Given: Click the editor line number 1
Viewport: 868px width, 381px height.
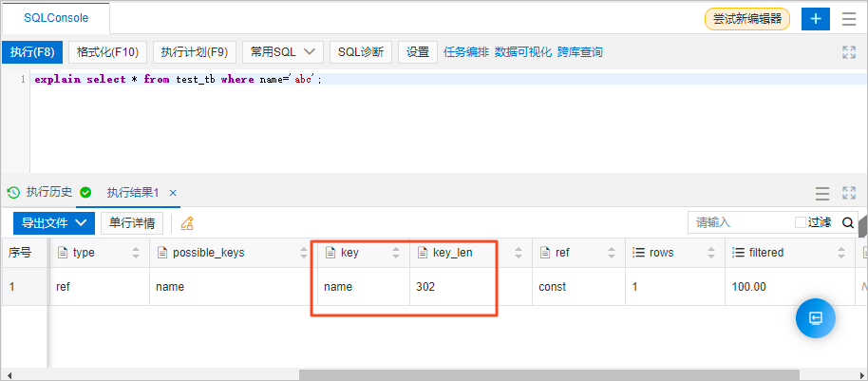Looking at the screenshot, I should (23, 79).
